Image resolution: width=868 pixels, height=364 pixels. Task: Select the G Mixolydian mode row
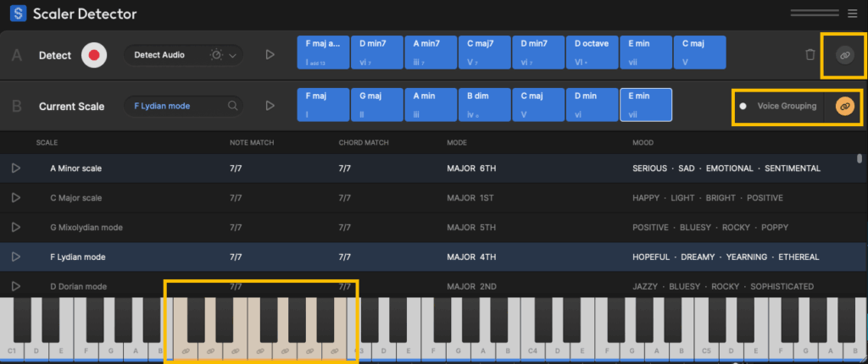click(x=86, y=227)
